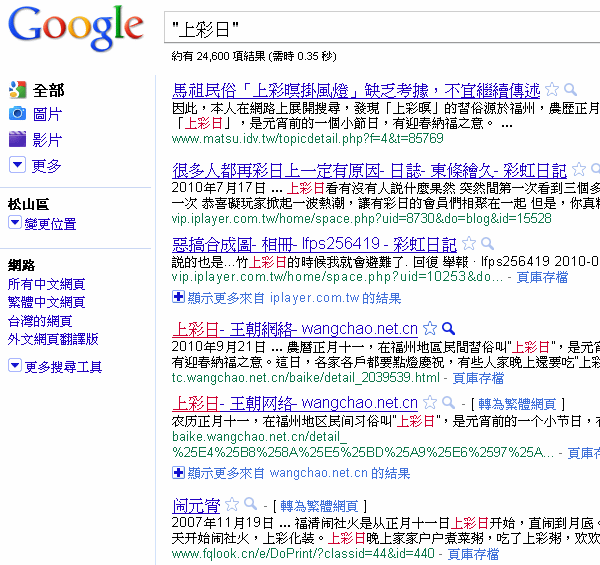Expand 更多搜尋工具 dropdown arrow
Image resolution: width=600 pixels, height=565 pixels.
pyautogui.click(x=15, y=365)
